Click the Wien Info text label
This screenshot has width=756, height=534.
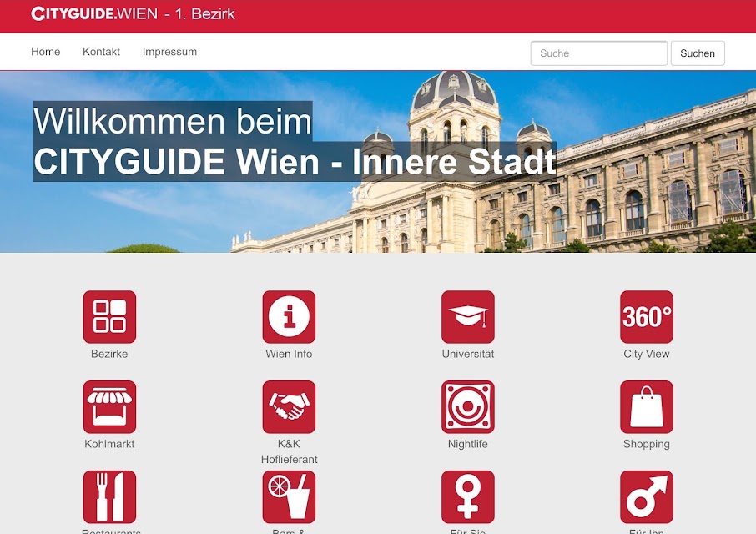tap(289, 354)
